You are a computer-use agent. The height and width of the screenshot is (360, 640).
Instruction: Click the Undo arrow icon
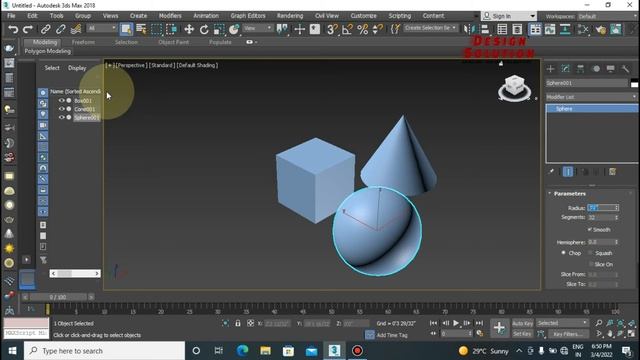click(13, 29)
